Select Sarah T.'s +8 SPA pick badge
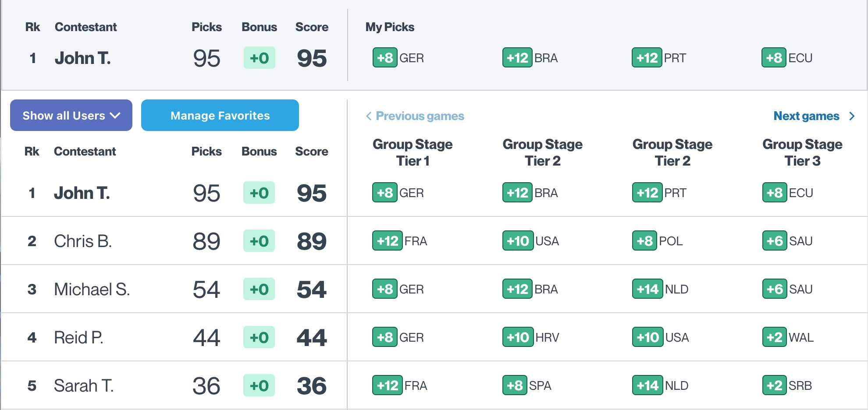This screenshot has height=410, width=868. 526,385
